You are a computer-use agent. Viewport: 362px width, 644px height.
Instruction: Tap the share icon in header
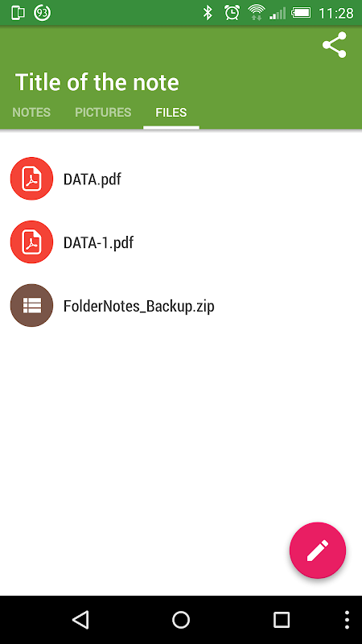pos(334,45)
